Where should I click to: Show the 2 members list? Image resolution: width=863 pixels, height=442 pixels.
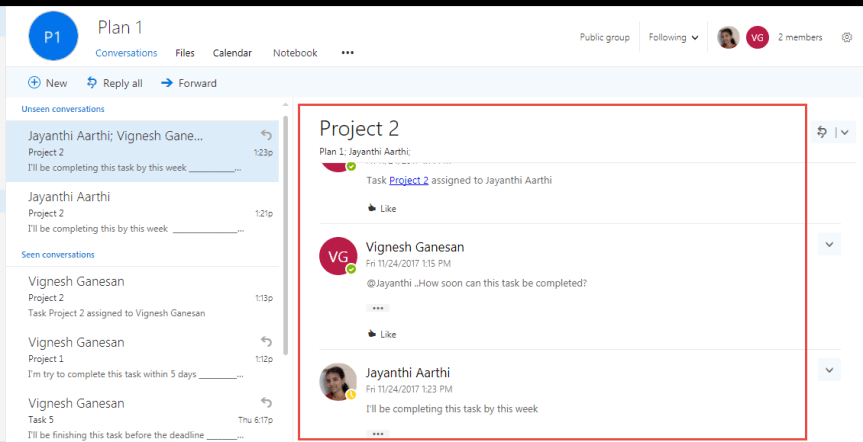coord(800,38)
